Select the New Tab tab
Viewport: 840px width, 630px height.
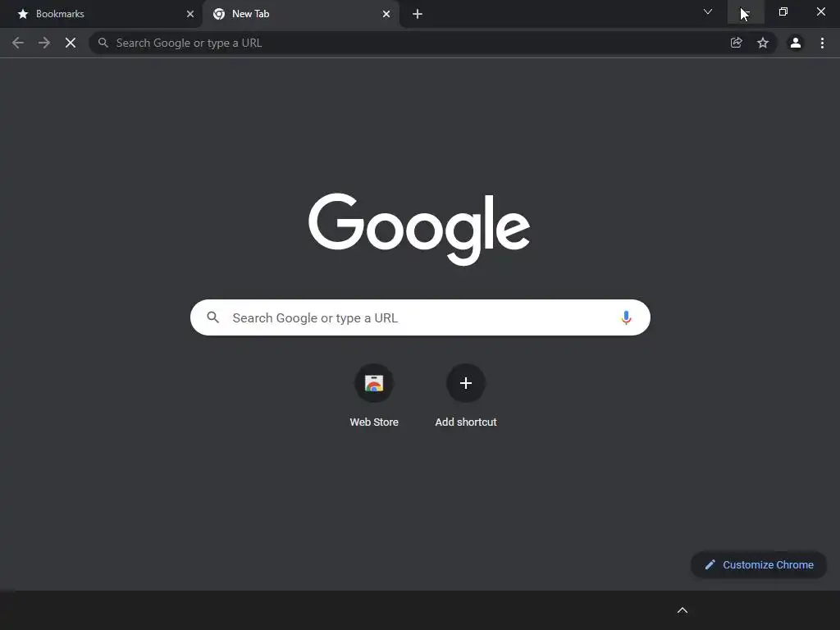(x=301, y=14)
